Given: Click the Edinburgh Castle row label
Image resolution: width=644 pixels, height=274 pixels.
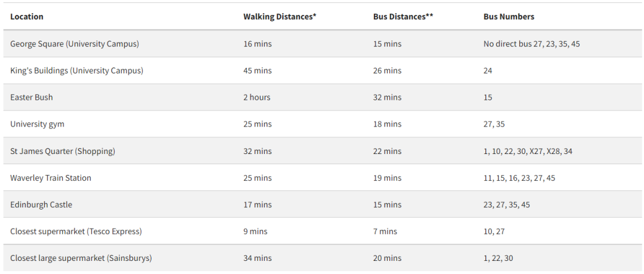Looking at the screenshot, I should [x=41, y=205].
